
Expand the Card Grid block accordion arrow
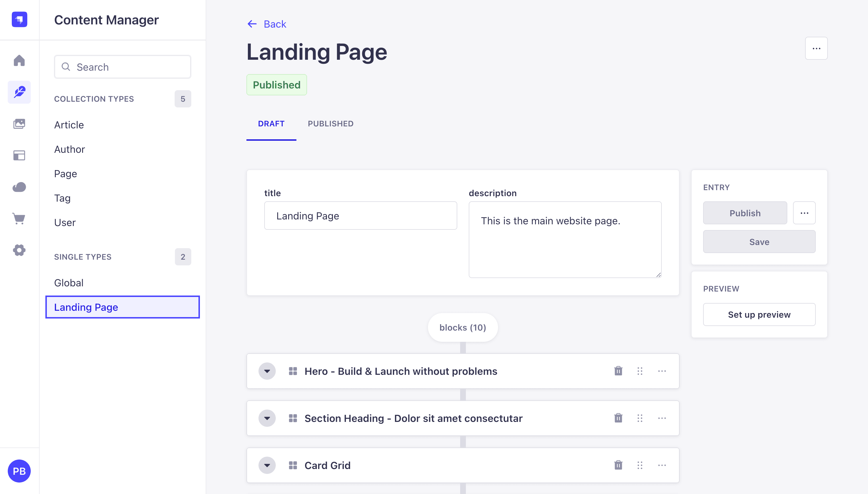267,465
